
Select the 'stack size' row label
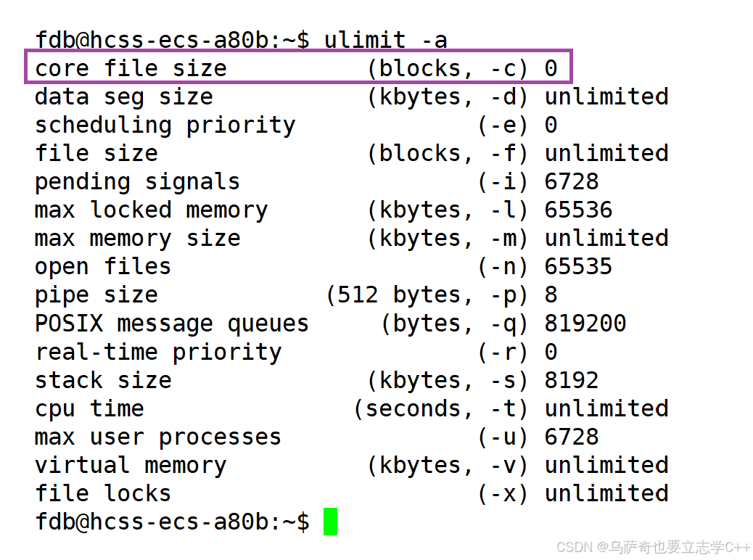coord(103,380)
